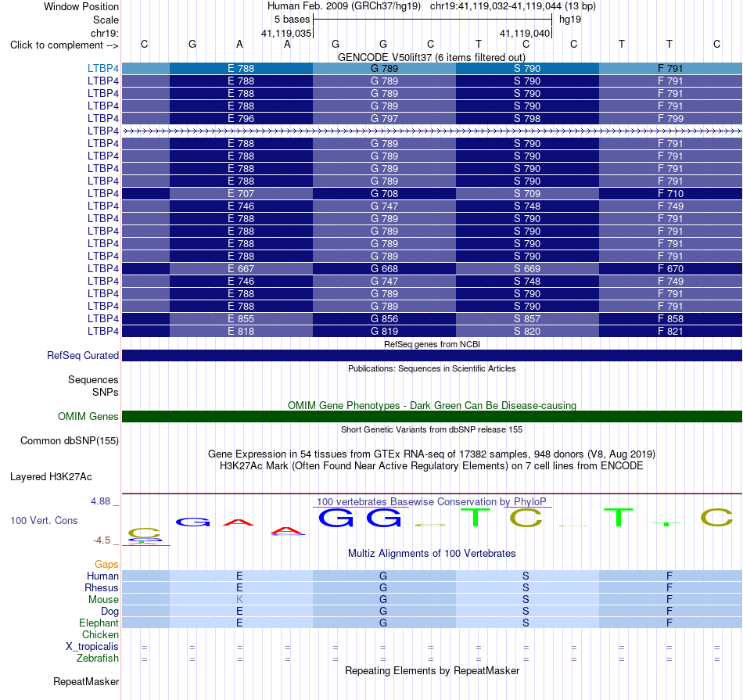Select the X_tropicalis species label
Image resolution: width=743 pixels, height=700 pixels.
click(92, 647)
